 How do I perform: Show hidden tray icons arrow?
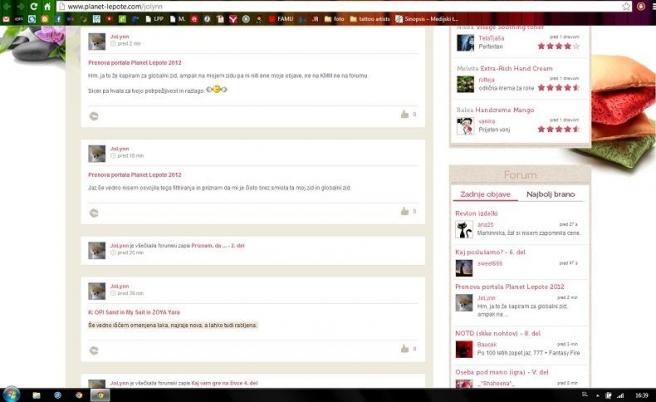coord(598,395)
